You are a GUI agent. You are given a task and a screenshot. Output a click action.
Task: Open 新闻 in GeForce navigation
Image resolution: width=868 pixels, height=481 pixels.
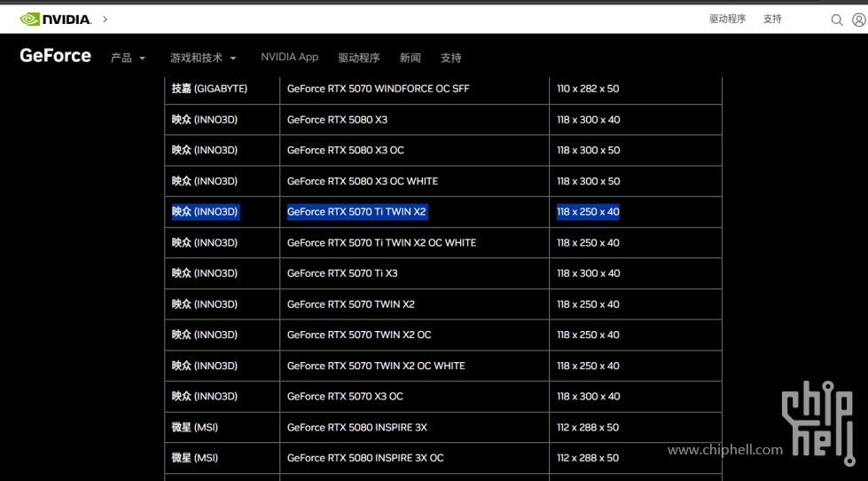(411, 58)
